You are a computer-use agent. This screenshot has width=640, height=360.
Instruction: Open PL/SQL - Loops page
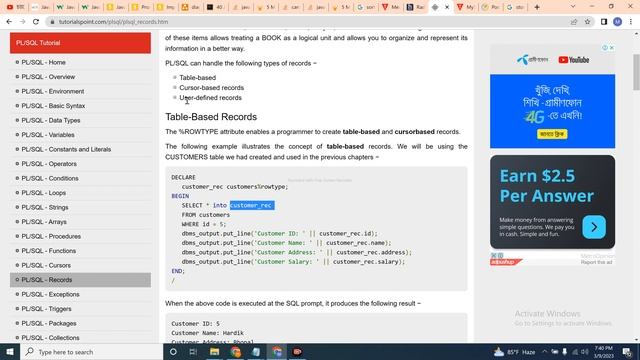point(43,193)
